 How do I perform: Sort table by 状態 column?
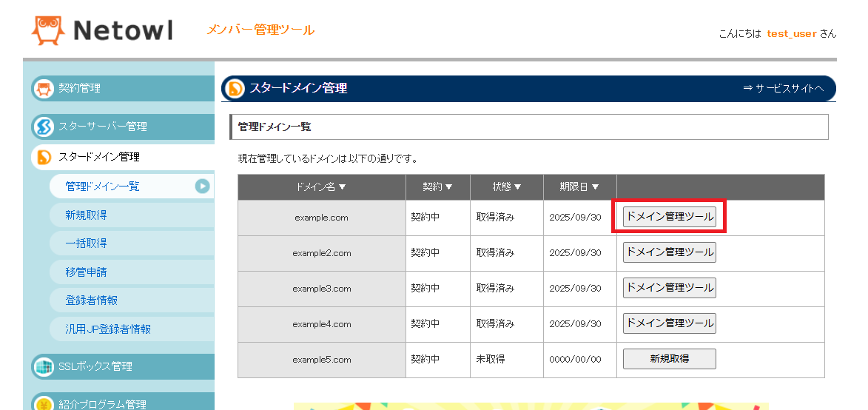pos(507,187)
